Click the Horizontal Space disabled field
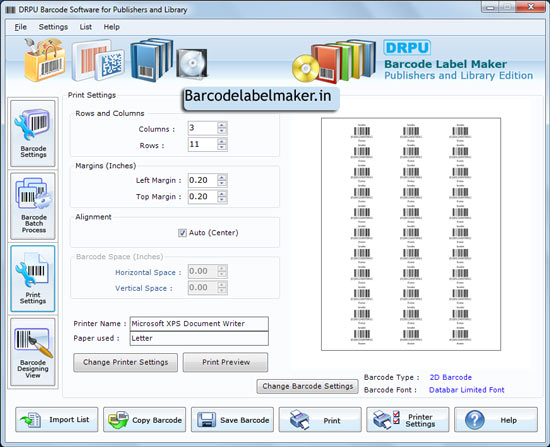 pyautogui.click(x=203, y=271)
